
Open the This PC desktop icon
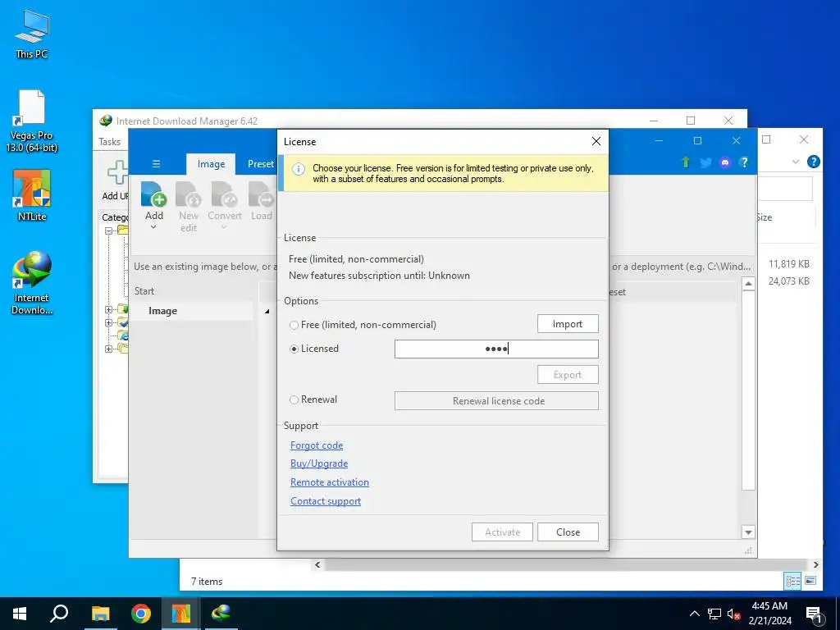tap(32, 34)
